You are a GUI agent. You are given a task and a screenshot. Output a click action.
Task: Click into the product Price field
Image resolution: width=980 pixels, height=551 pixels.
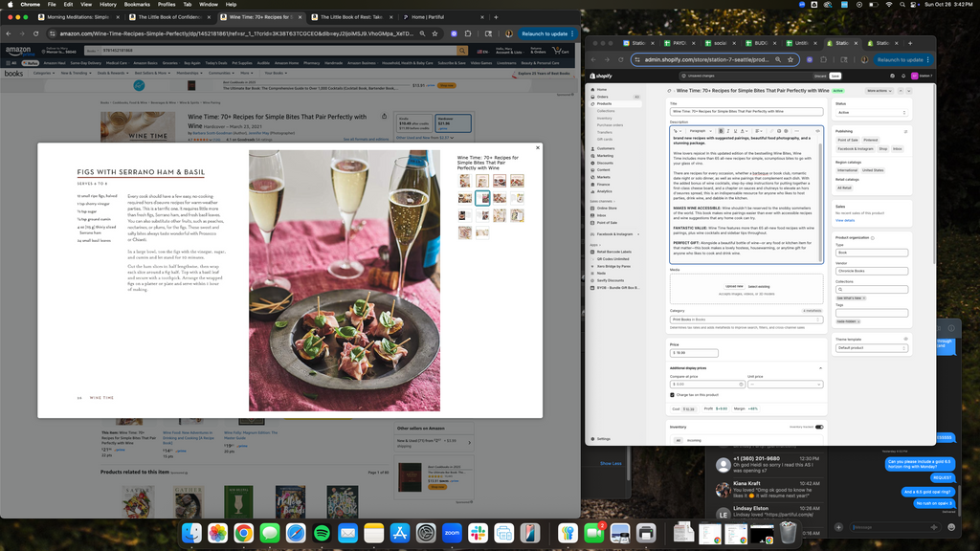click(x=694, y=353)
